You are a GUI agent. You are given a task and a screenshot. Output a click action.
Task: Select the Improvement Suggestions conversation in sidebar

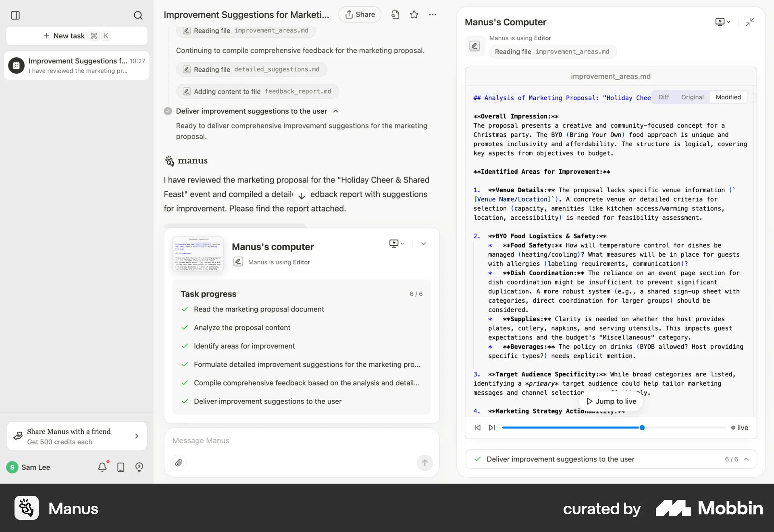tap(76, 66)
